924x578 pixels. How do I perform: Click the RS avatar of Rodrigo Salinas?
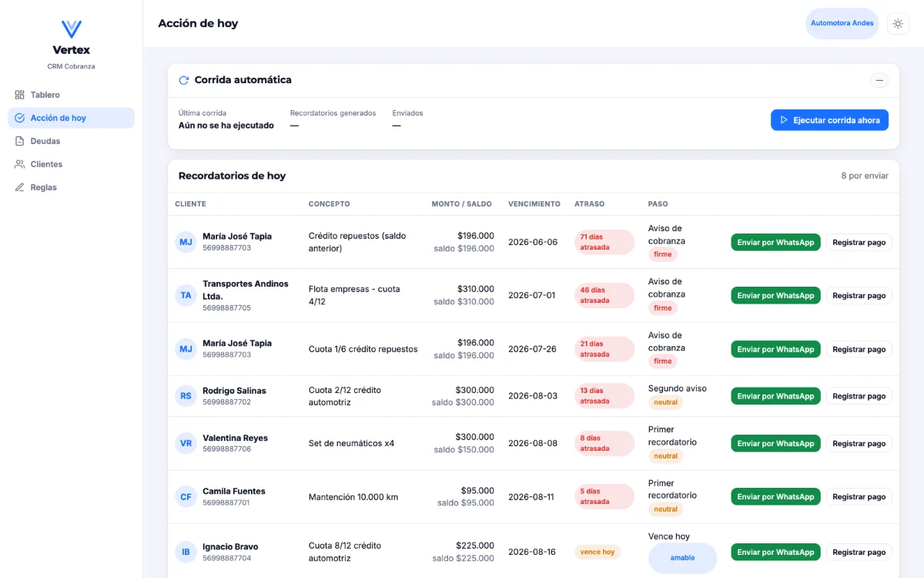(x=186, y=396)
